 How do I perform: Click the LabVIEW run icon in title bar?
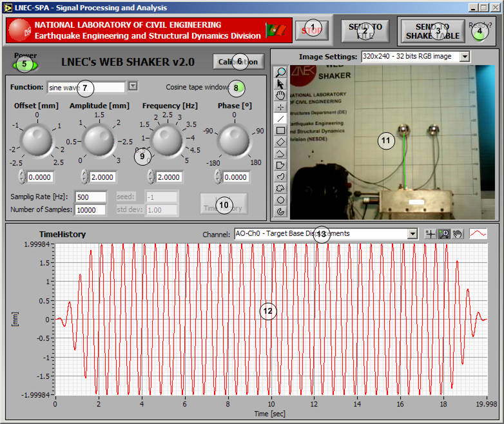pyautogui.click(x=8, y=8)
